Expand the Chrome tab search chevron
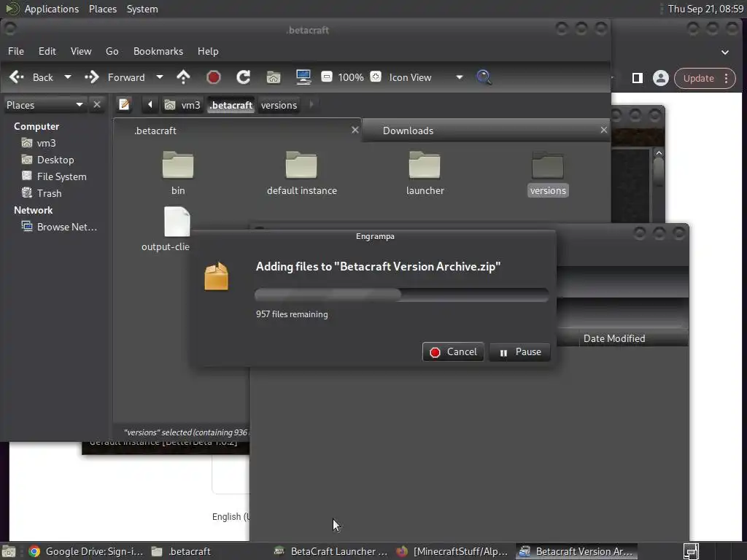 click(724, 52)
